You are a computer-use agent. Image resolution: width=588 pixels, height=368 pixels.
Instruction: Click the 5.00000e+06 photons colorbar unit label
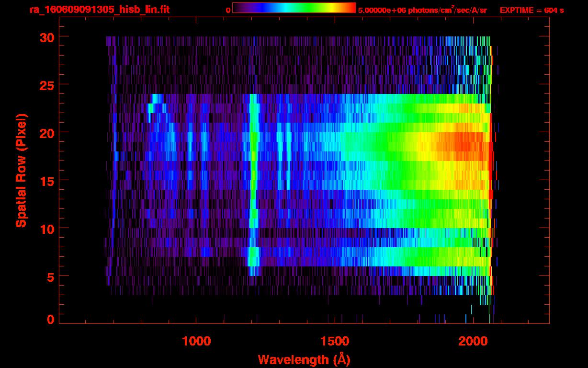coord(422,10)
